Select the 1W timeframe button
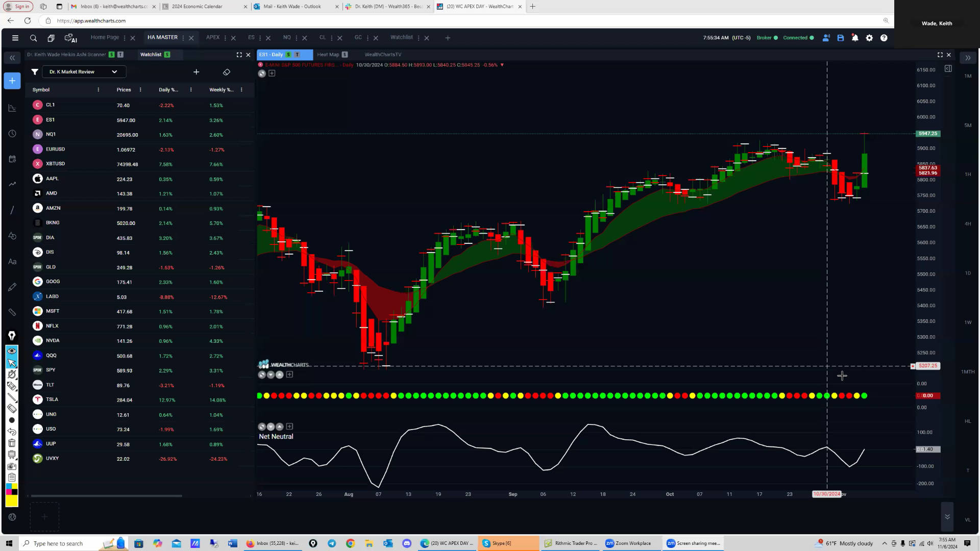Viewport: 980px width, 551px height. pyautogui.click(x=968, y=322)
